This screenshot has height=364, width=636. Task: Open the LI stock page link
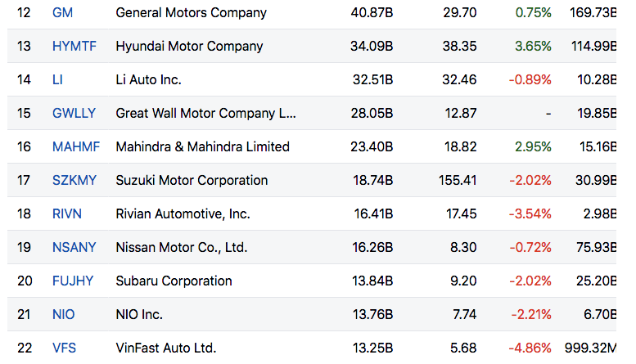click(57, 80)
